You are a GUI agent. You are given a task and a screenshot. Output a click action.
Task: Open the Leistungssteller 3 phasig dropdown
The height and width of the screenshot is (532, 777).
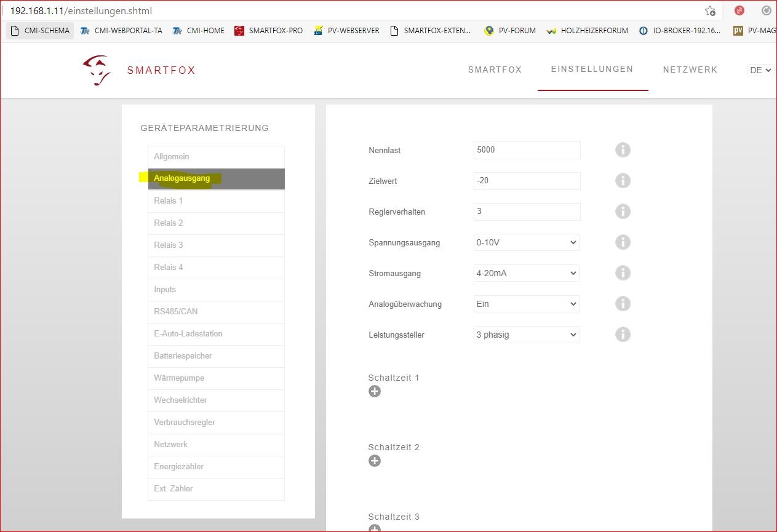click(526, 335)
